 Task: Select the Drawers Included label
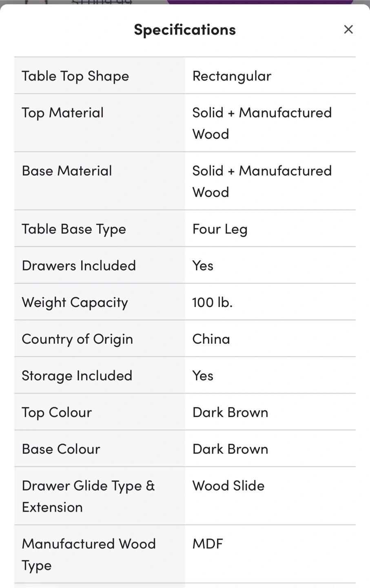pos(79,265)
